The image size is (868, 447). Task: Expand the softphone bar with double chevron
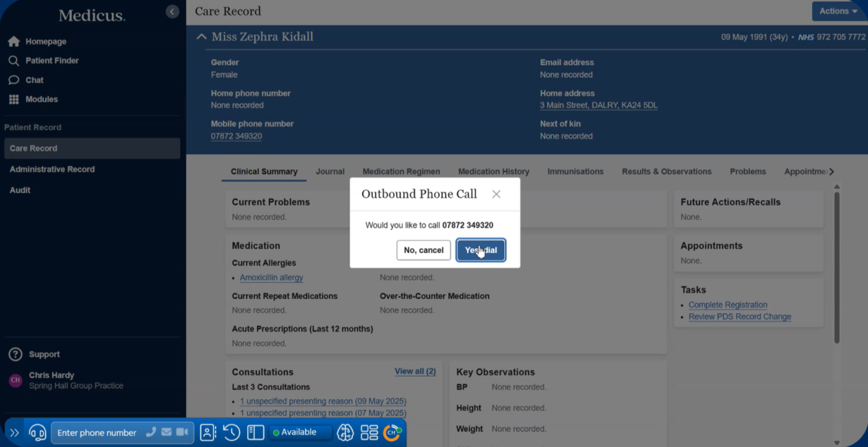click(x=14, y=433)
